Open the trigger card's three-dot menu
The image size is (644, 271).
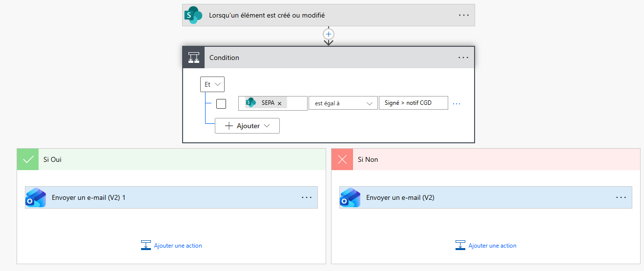click(463, 15)
